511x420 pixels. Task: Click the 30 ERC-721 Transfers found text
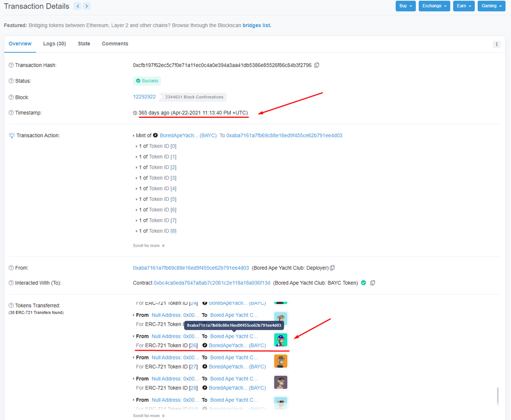tap(36, 313)
